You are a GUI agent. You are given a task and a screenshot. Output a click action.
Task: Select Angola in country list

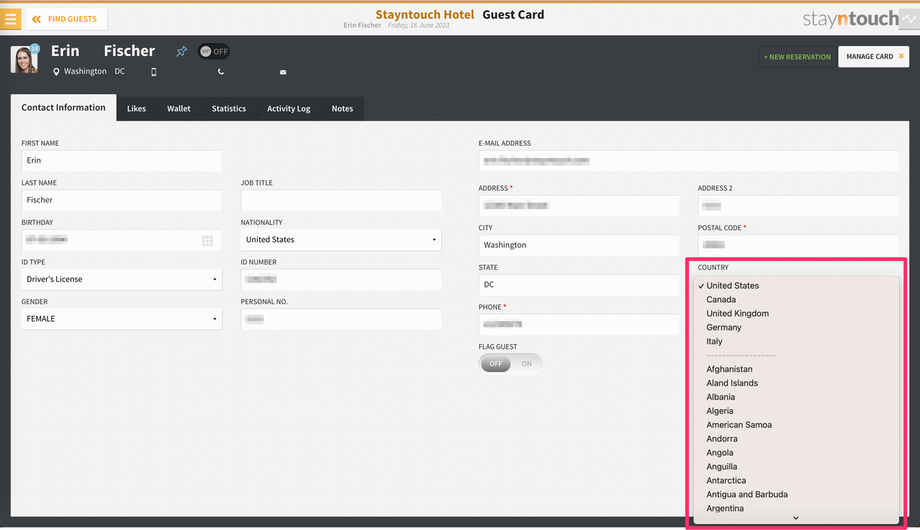tap(796, 453)
